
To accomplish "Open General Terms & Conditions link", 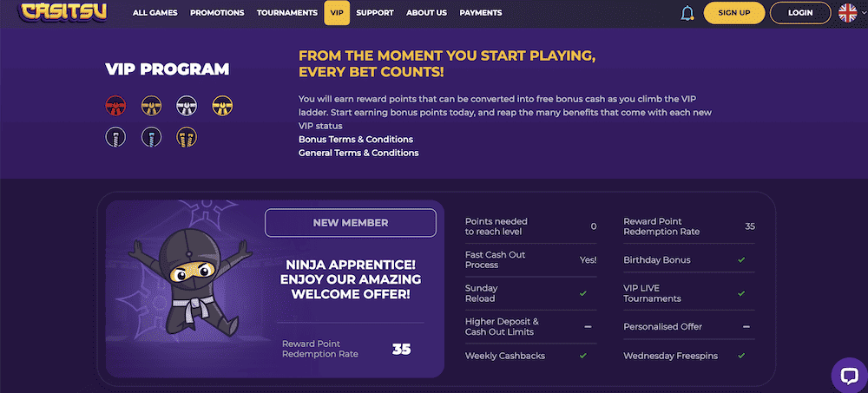I will pyautogui.click(x=358, y=153).
